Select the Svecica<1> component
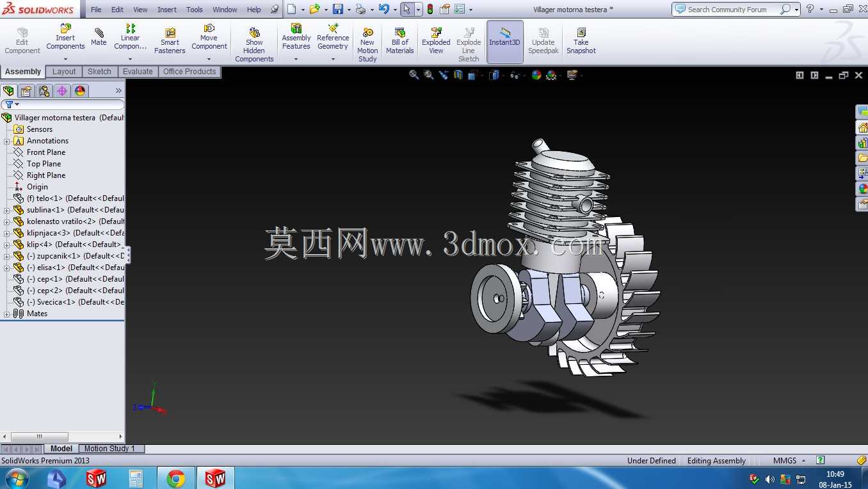The image size is (868, 489). (x=68, y=302)
